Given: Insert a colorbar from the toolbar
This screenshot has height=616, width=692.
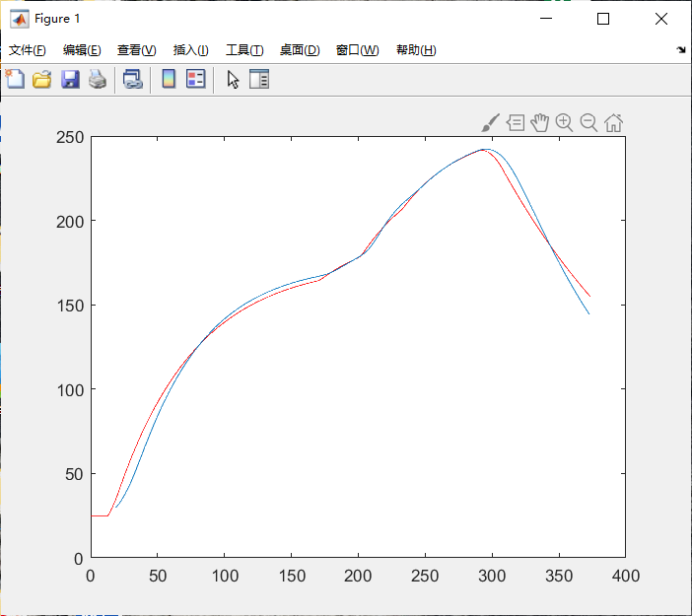Looking at the screenshot, I should tap(169, 80).
